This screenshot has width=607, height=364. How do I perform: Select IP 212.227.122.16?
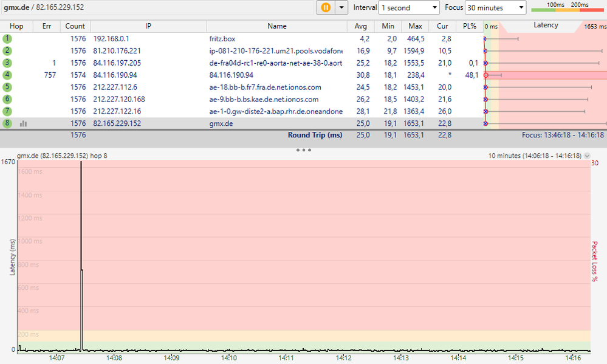point(117,111)
